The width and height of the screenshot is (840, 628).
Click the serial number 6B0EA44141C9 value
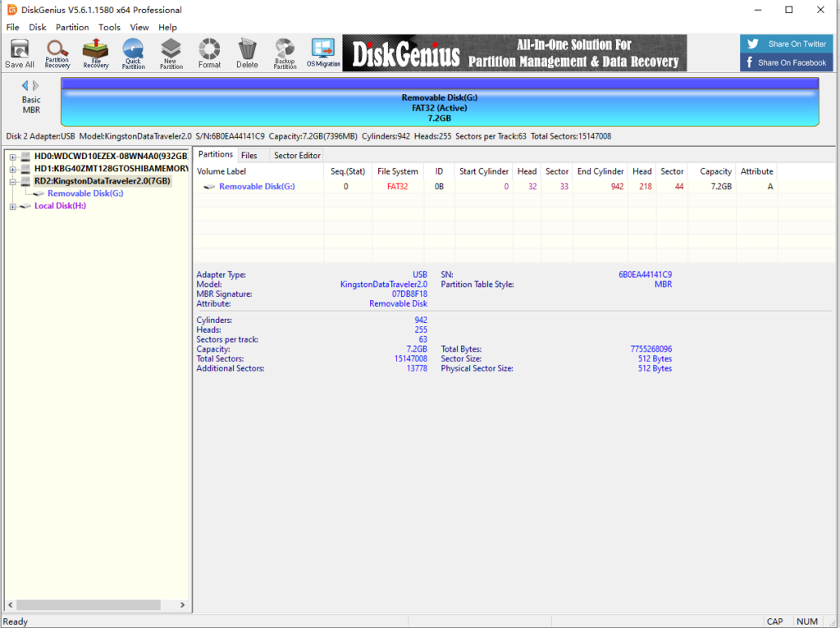645,275
